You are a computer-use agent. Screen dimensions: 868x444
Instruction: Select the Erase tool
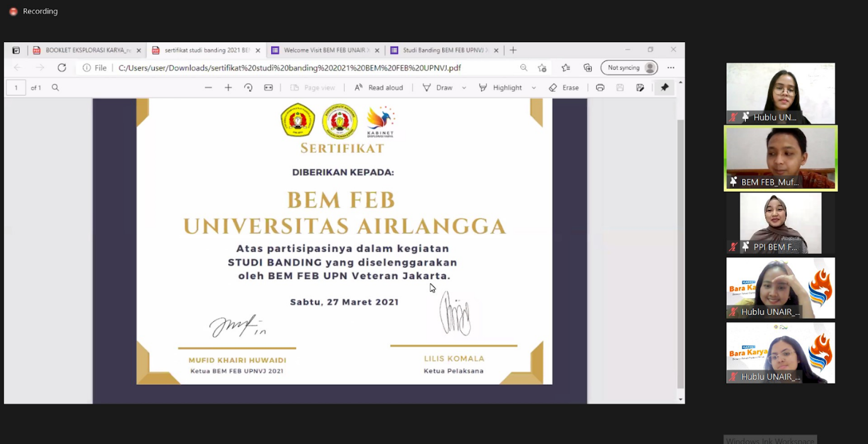[564, 87]
